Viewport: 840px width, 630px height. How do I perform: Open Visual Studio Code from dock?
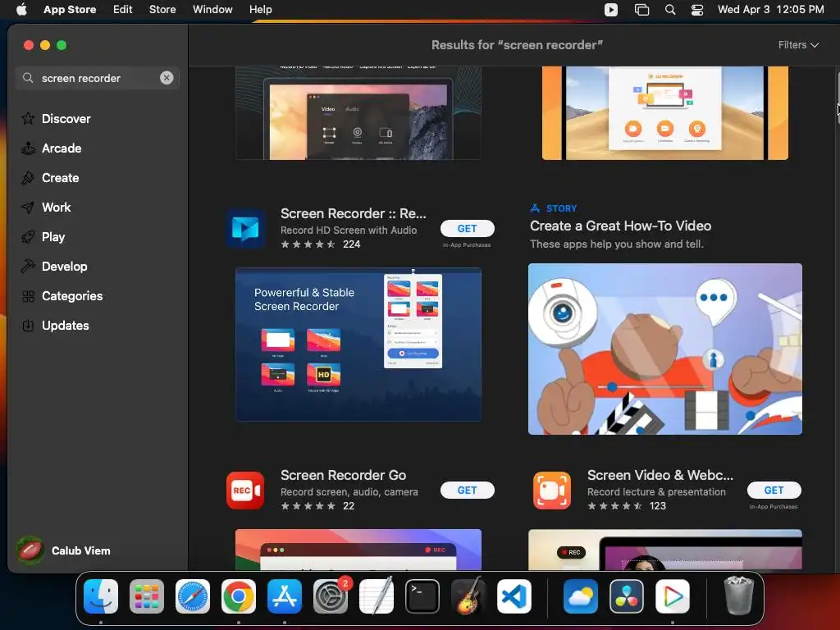(x=514, y=596)
